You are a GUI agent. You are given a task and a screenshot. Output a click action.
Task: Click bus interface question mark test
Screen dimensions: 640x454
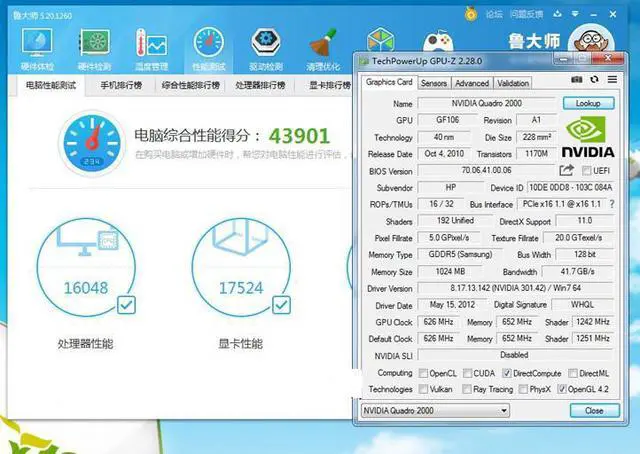pos(611,204)
